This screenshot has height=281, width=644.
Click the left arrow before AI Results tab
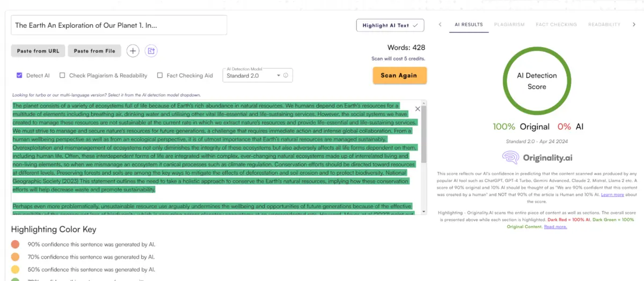pos(440,25)
